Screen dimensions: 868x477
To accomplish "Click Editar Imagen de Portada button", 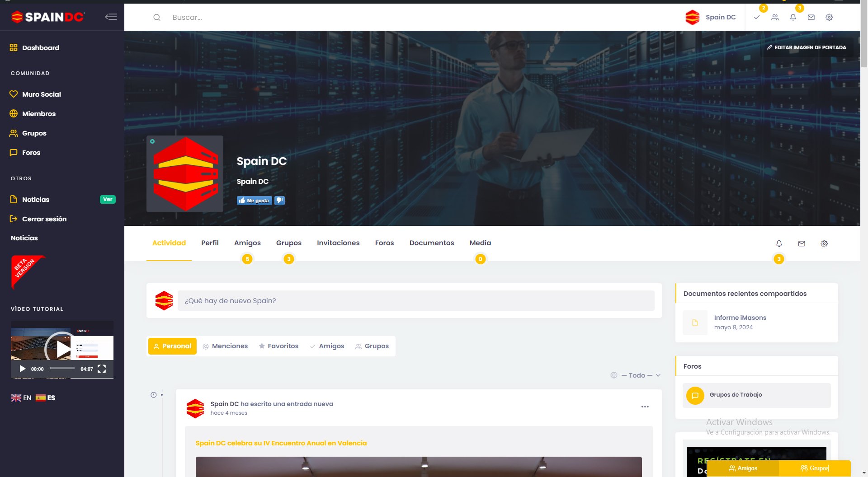I will (x=807, y=47).
